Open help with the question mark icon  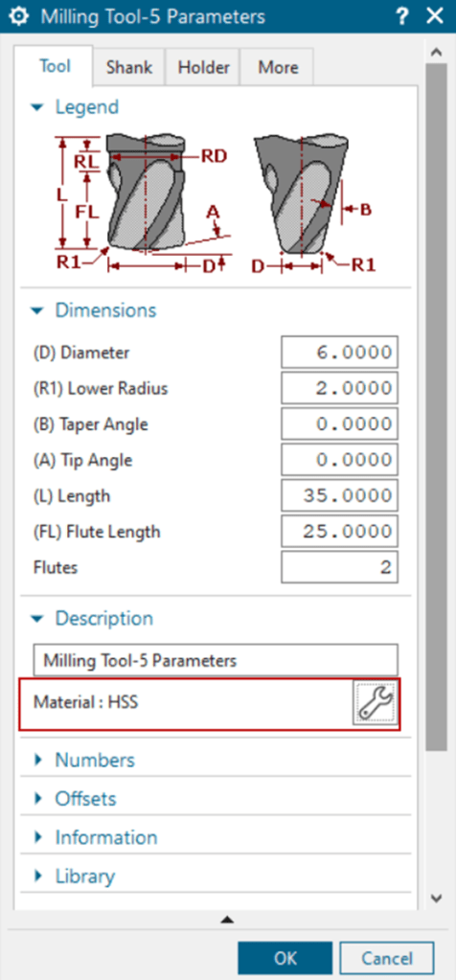coord(401,17)
